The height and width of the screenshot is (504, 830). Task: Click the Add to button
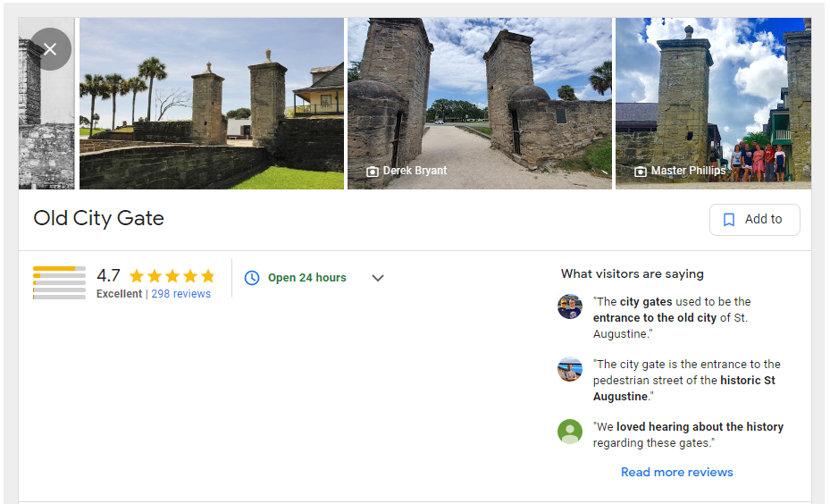755,220
